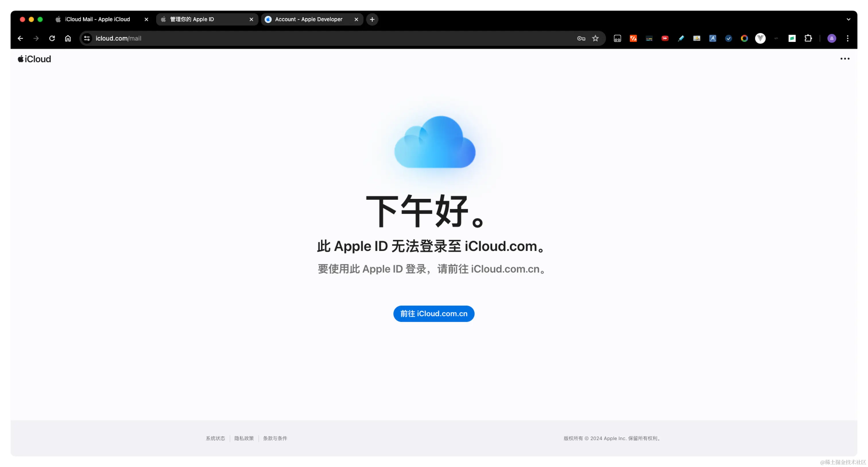
Task: Close the 管理你的 Apple ID tab
Action: 251,20
